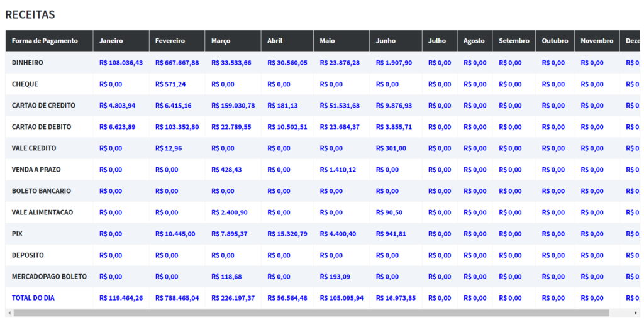Click VALE CREDITO June value R$ 301,00

(x=391, y=148)
